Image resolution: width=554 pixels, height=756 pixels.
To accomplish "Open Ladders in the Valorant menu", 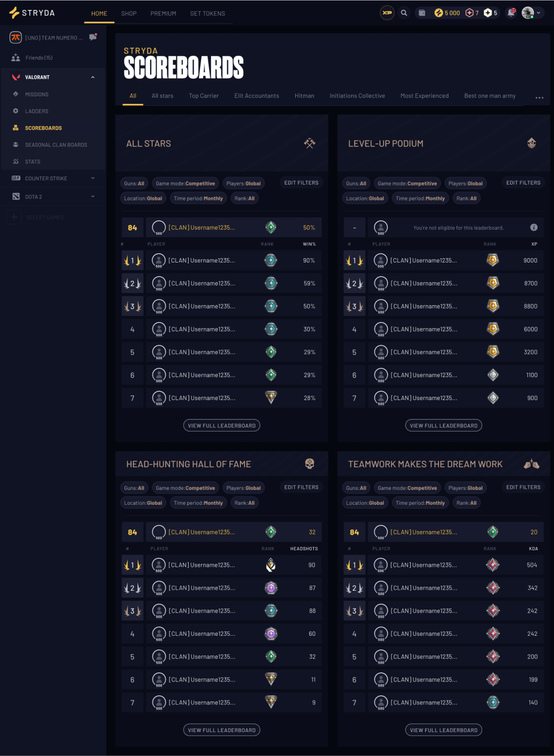I will point(37,111).
